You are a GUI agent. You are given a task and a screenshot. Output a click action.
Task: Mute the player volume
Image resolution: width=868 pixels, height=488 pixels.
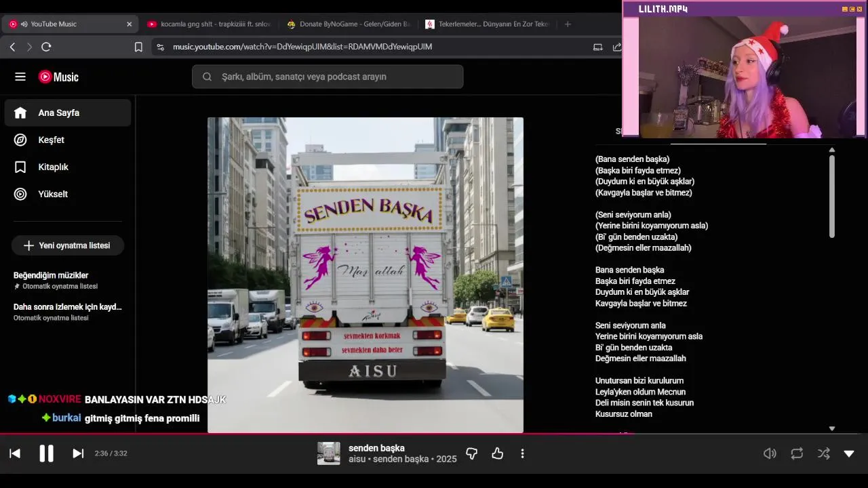[770, 453]
